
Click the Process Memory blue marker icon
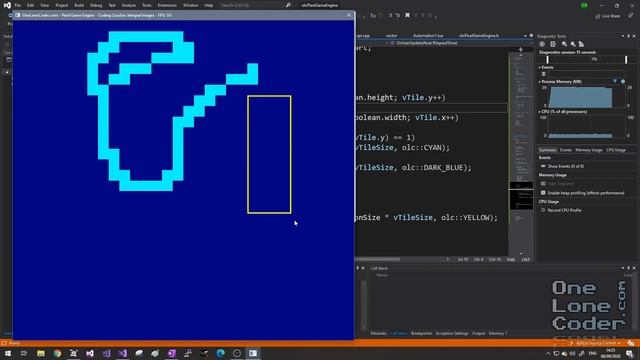[623, 82]
